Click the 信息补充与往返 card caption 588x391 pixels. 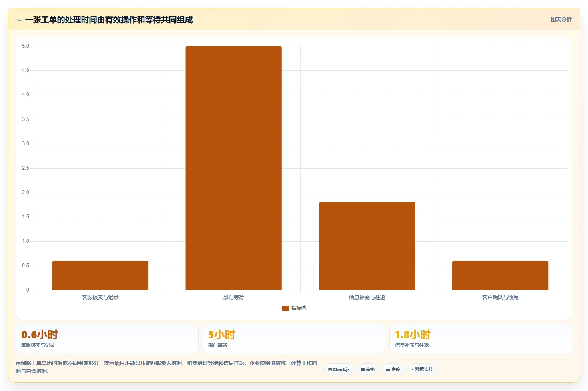pyautogui.click(x=412, y=345)
